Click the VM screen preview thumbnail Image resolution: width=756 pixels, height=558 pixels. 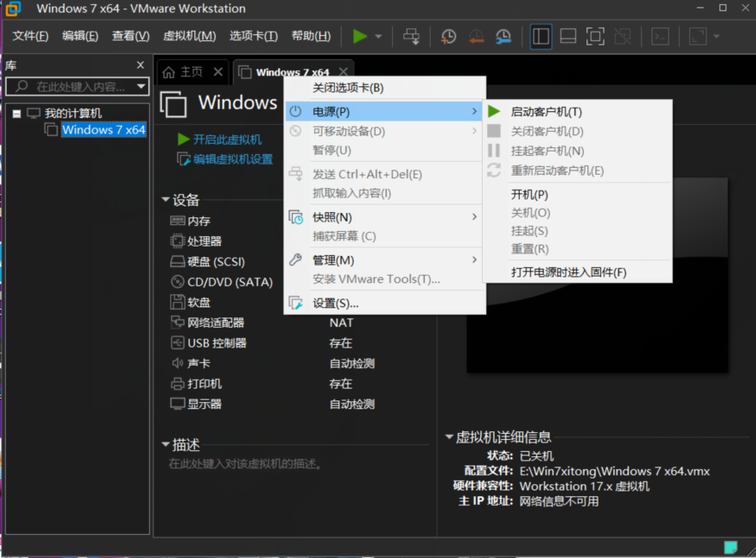coord(598,328)
